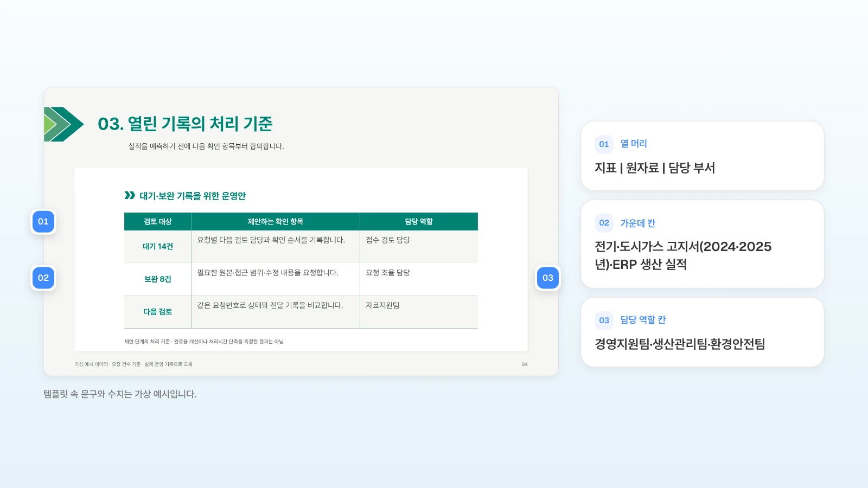Screen dimensions: 868x488
Task: Click the text 지표 | 원자료 | 담당 부서
Action: (x=655, y=168)
